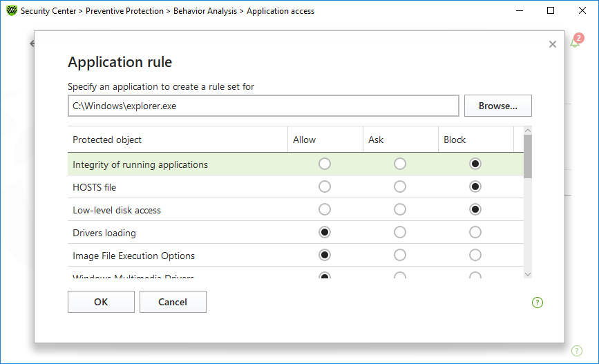The height and width of the screenshot is (364, 599).
Task: Block Drivers loading
Action: pyautogui.click(x=475, y=232)
